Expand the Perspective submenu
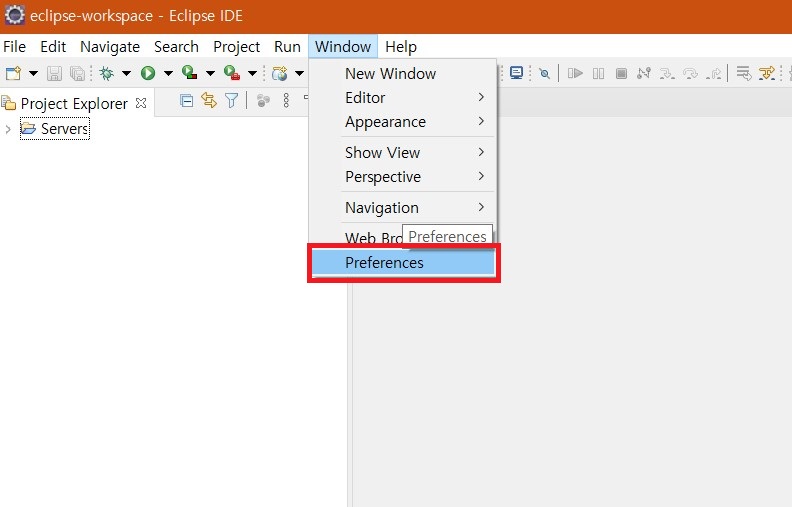The height and width of the screenshot is (507, 792). click(x=403, y=177)
